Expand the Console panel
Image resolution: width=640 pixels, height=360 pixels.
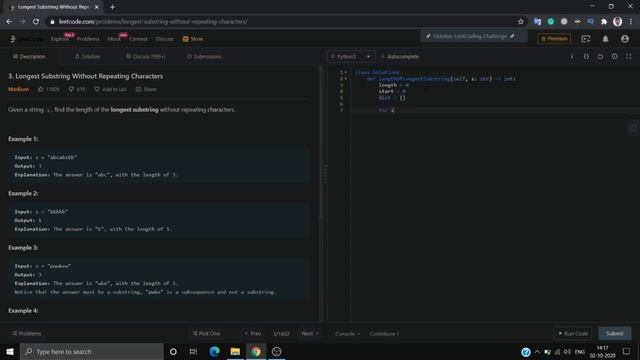tap(347, 334)
